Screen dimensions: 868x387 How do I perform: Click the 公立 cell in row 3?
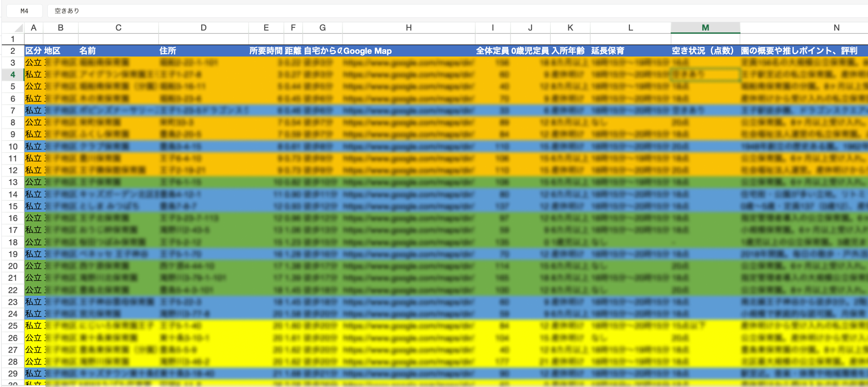pos(33,63)
